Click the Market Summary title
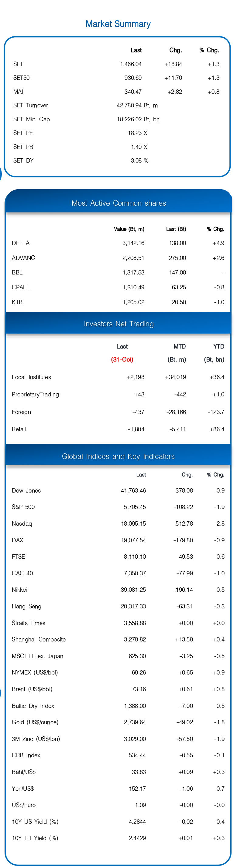The image size is (237, 868). 118,24
